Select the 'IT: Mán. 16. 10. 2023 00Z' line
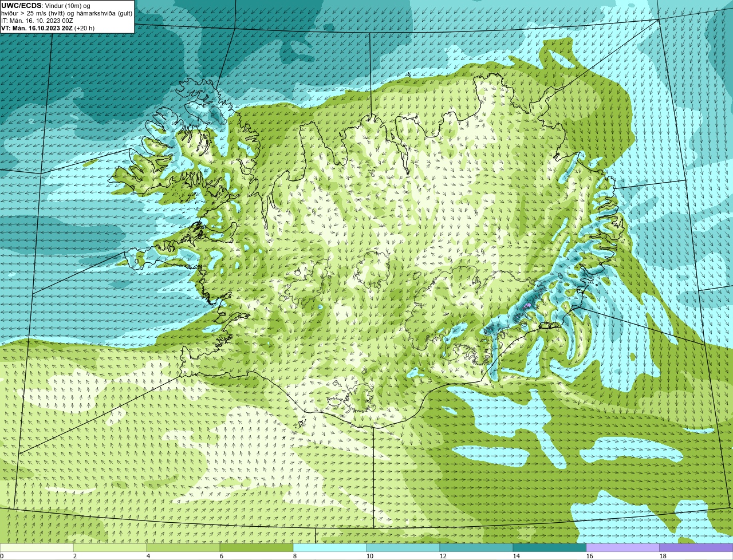 [37, 21]
